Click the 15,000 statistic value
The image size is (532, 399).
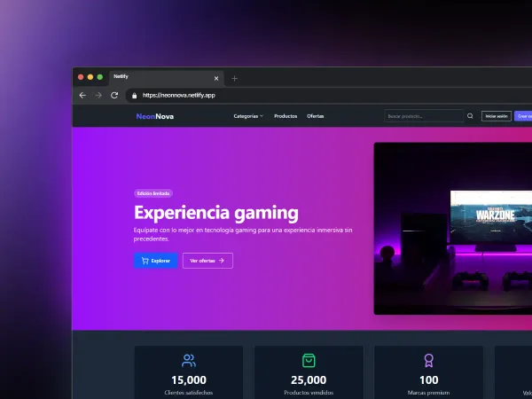point(189,380)
